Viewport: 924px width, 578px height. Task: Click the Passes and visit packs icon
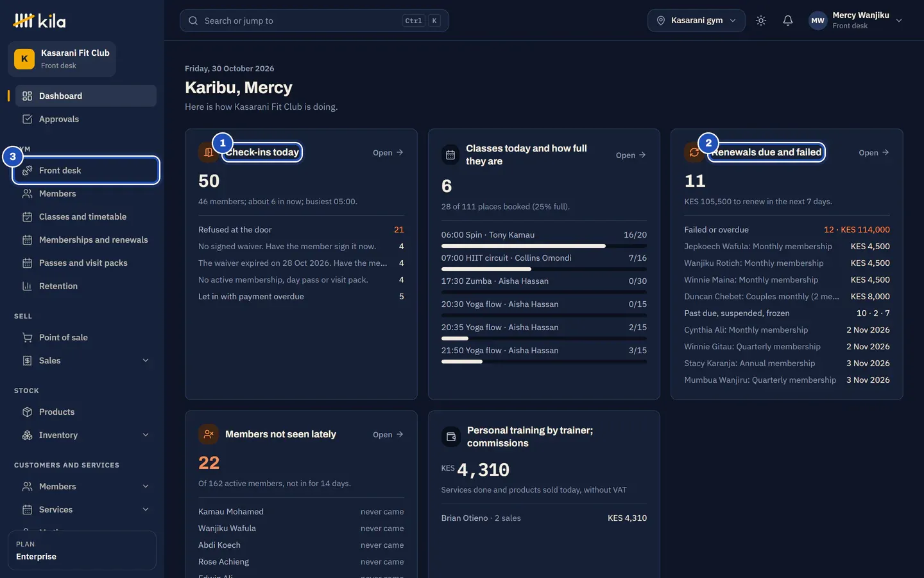tap(27, 263)
